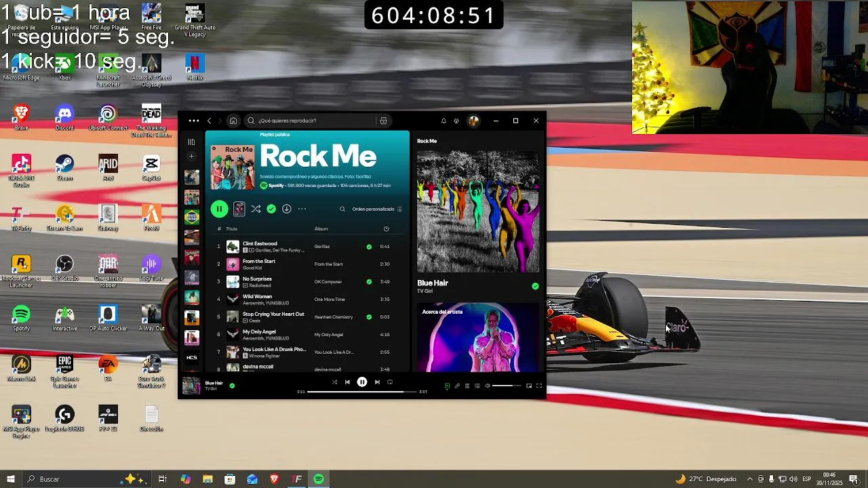This screenshot has height=488, width=868.
Task: Open the playlist preview thumbnail beside the play button
Action: click(239, 209)
